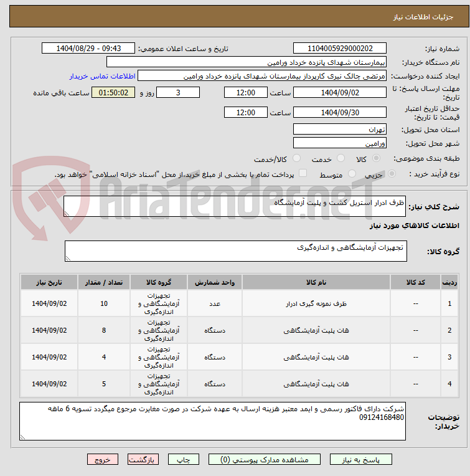Click the شماره نیاز field 1104005929000202

[x=340, y=48]
